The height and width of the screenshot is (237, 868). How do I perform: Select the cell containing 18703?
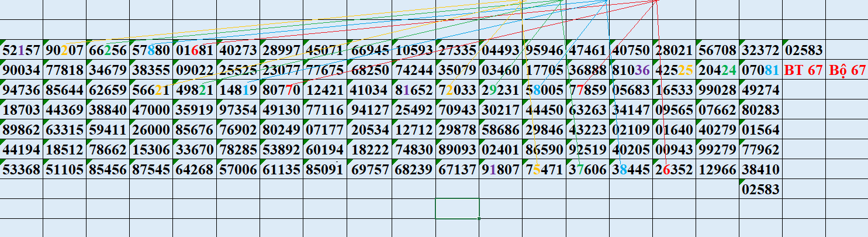click(21, 111)
